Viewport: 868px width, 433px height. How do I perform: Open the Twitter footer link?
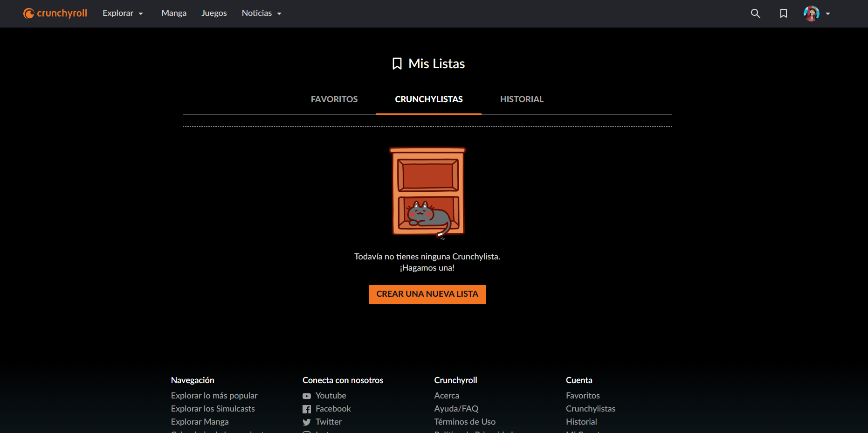pyautogui.click(x=329, y=422)
